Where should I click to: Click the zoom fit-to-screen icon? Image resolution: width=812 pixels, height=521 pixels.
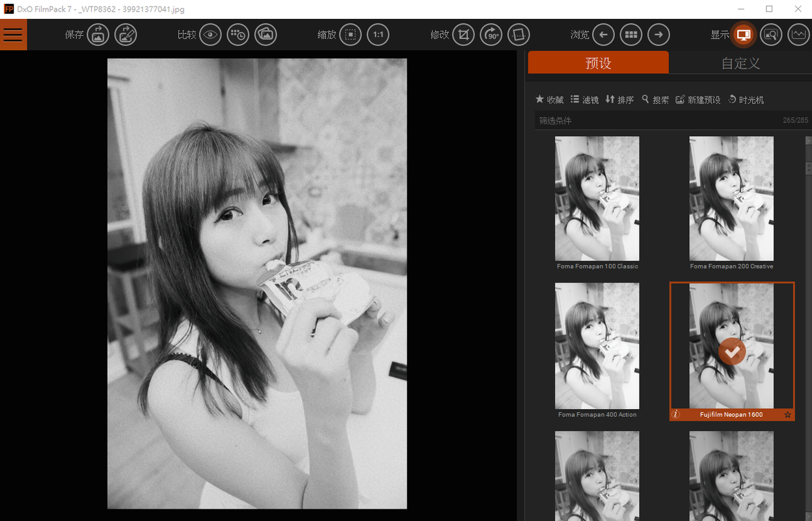pos(350,35)
